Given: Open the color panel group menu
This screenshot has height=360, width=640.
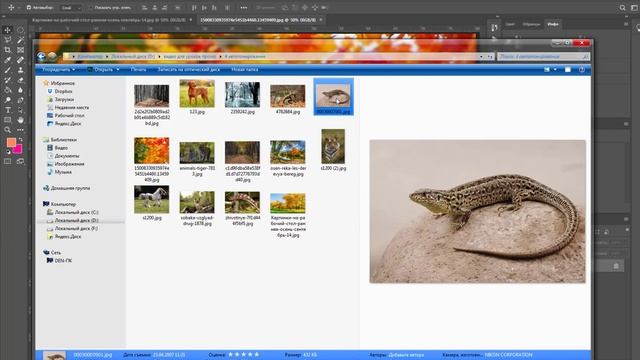Looking at the screenshot, I should 626,24.
